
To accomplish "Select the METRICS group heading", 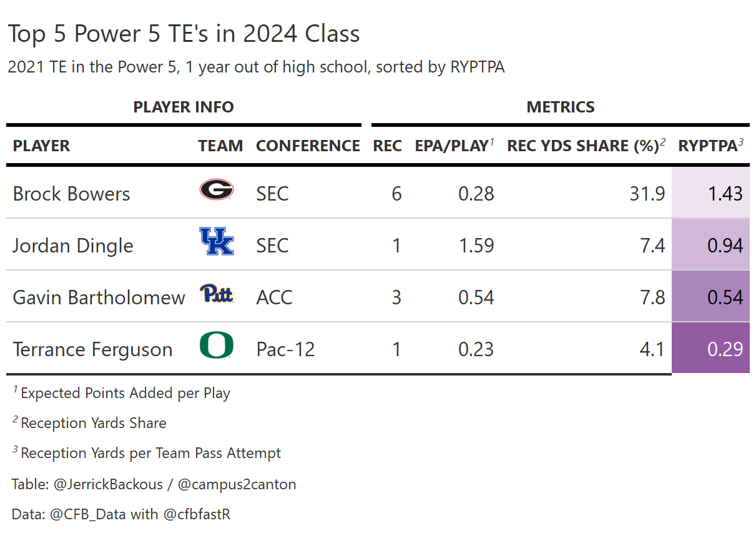I will click(x=561, y=107).
